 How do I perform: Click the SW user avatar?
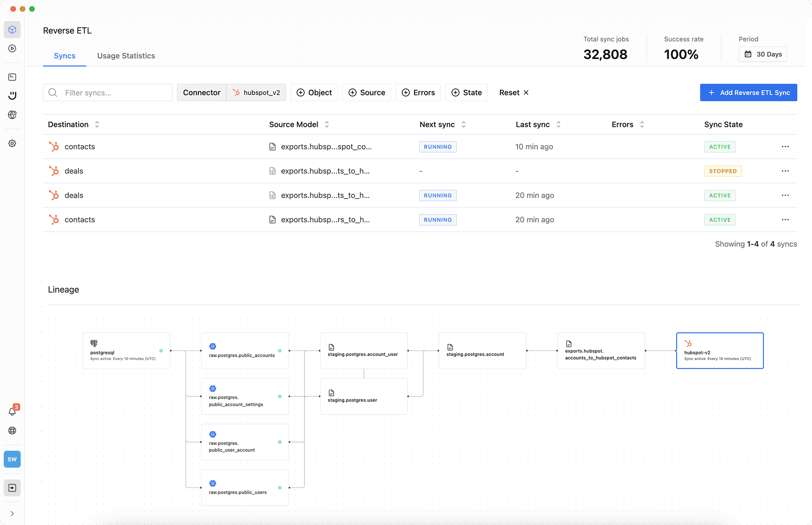(12, 459)
